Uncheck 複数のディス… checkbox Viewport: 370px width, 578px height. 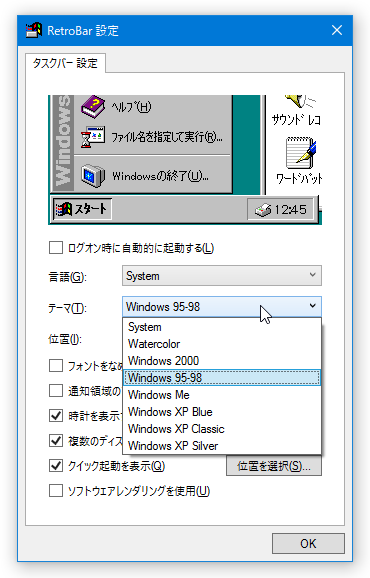pyautogui.click(x=56, y=440)
